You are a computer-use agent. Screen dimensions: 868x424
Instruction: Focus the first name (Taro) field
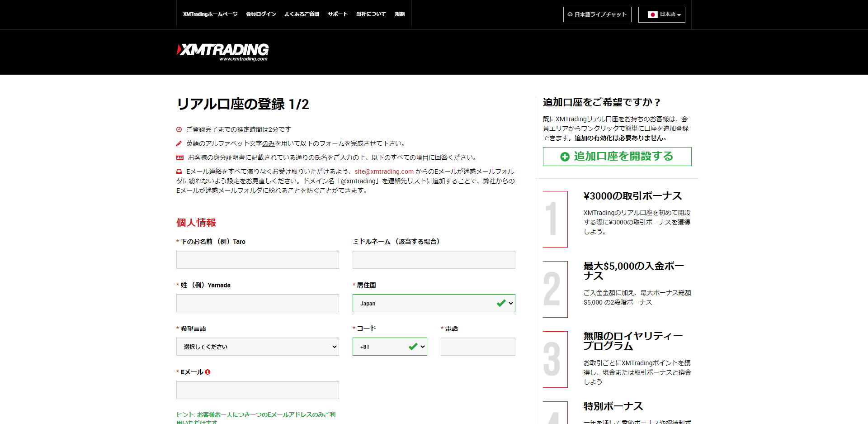click(258, 260)
